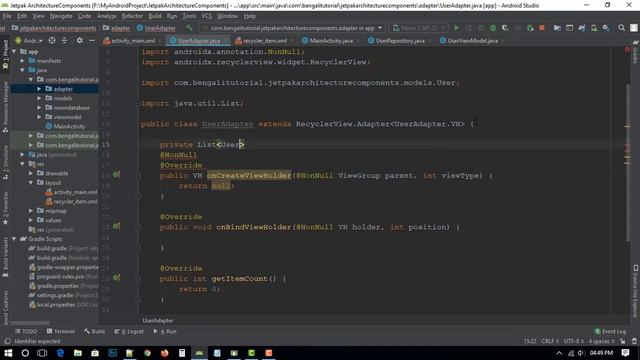This screenshot has height=360, width=640.
Task: Open the File menu
Action: [7, 16]
